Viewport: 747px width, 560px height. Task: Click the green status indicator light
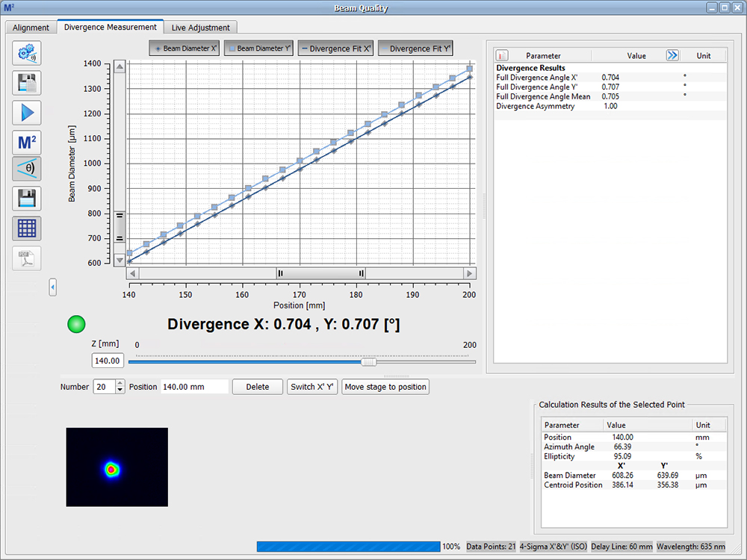point(76,324)
